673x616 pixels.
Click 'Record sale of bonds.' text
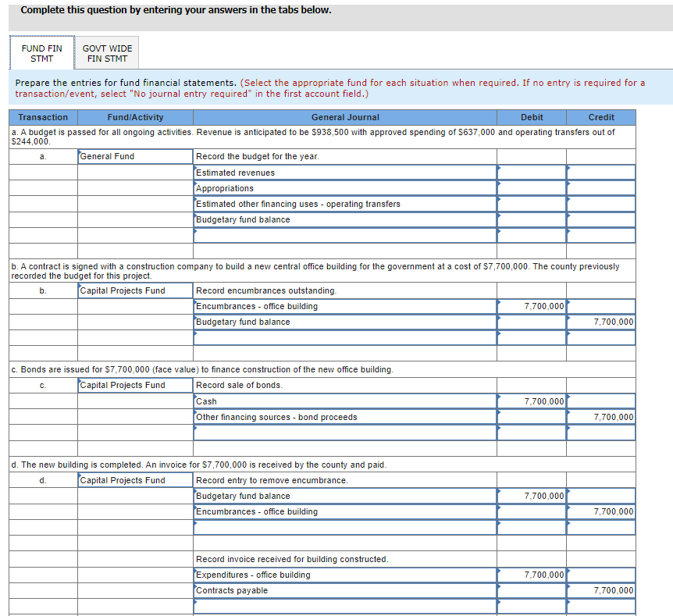[239, 385]
